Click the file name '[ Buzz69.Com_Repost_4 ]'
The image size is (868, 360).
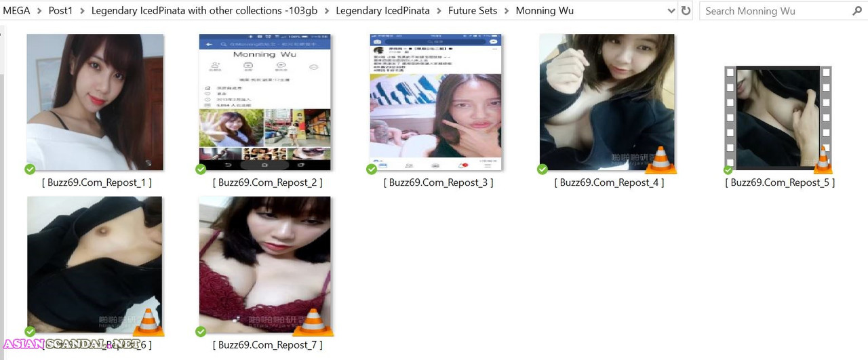click(x=609, y=182)
